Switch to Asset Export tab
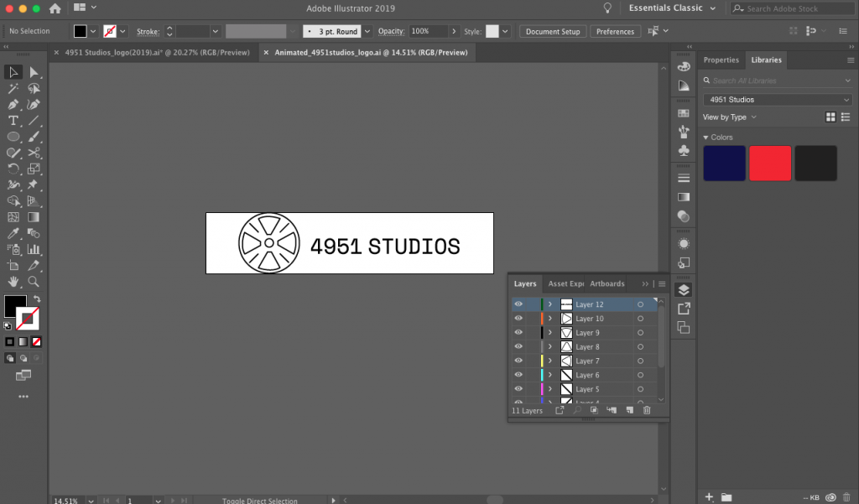The image size is (859, 504). coord(565,283)
